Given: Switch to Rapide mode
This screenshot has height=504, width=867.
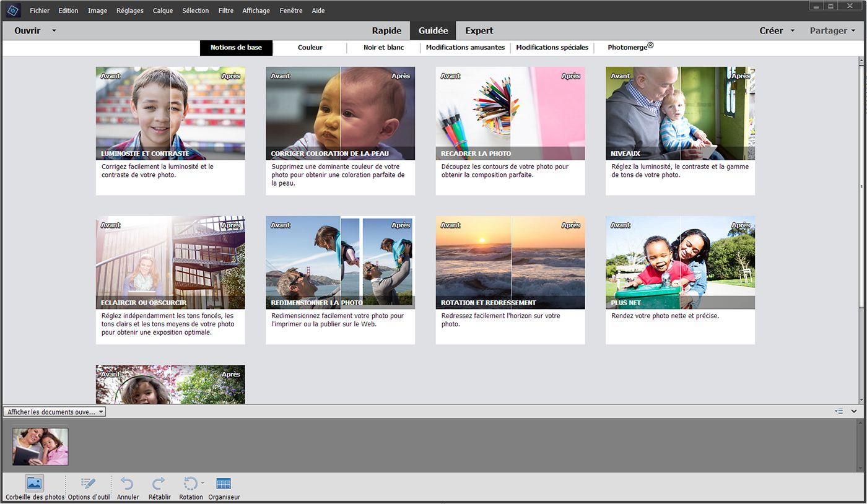Looking at the screenshot, I should pos(387,30).
